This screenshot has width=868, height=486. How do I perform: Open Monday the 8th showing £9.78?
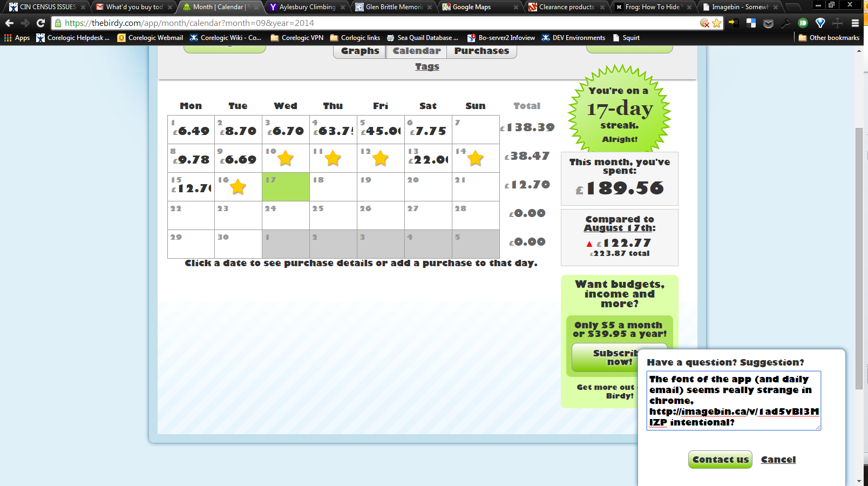click(191, 158)
